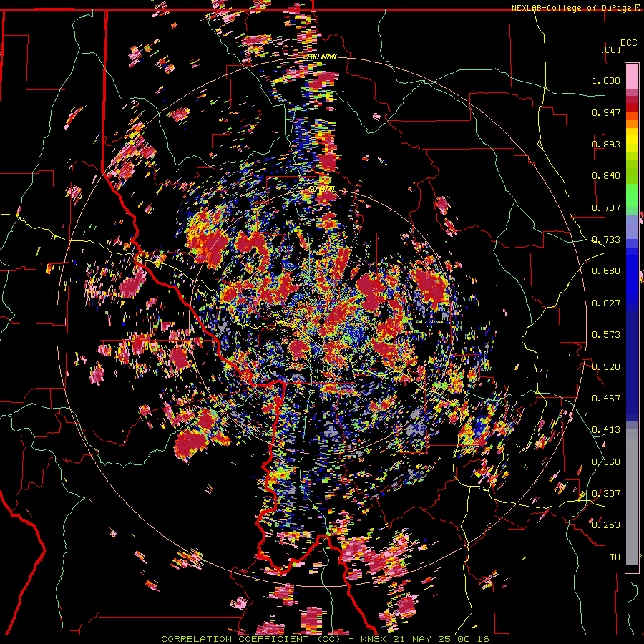The width and height of the screenshot is (644, 644).
Task: Click the 0.787 scale value
Action: [606, 208]
